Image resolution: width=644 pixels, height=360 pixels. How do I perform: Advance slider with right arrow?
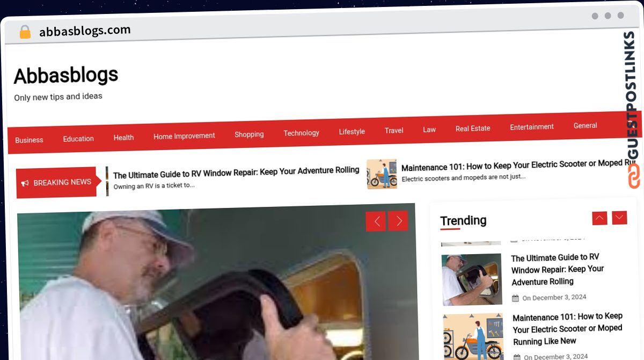tap(398, 221)
